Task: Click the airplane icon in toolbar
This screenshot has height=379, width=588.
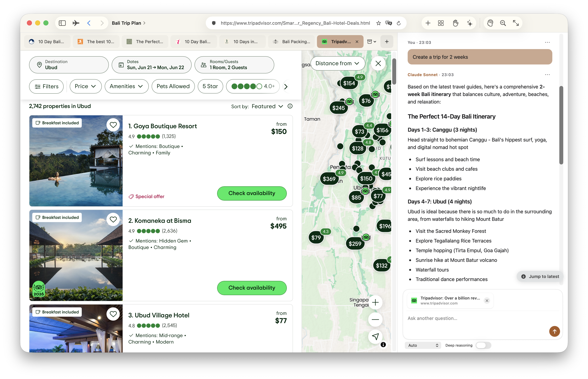Action: (x=76, y=23)
